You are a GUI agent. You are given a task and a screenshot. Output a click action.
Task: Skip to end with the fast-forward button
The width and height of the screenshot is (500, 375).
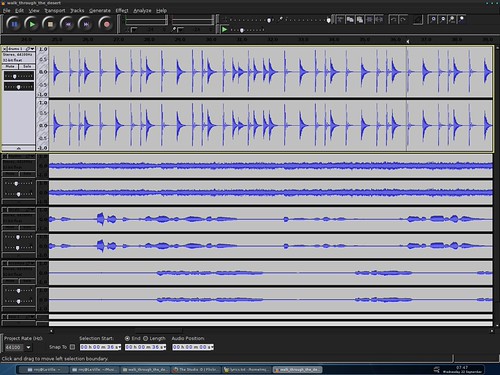click(86, 24)
